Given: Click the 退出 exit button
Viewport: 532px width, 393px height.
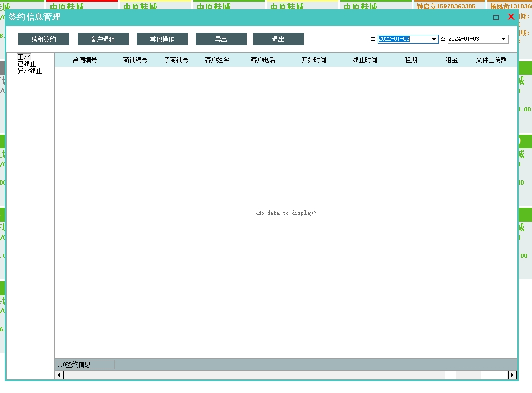Looking at the screenshot, I should (x=278, y=39).
